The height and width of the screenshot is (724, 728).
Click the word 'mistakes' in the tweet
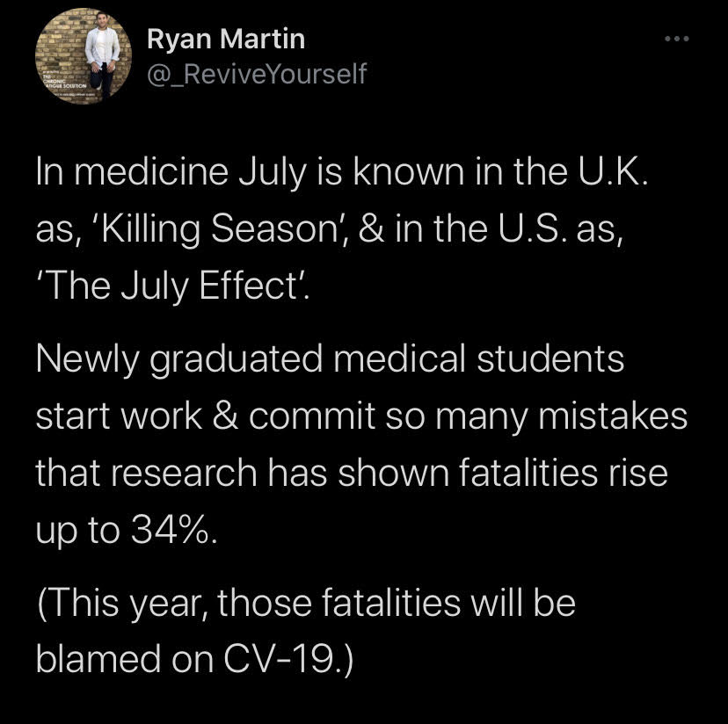point(613,416)
